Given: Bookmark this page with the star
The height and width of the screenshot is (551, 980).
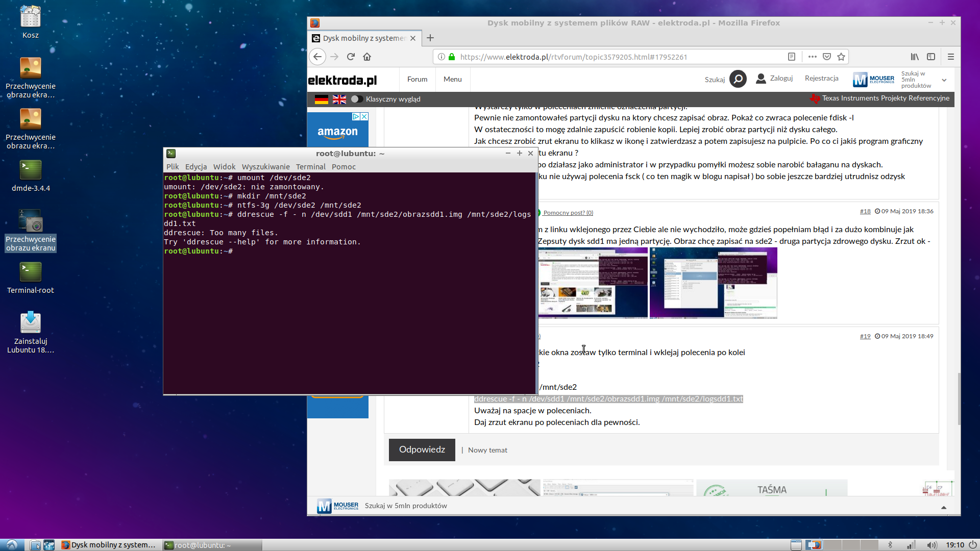Looking at the screenshot, I should point(841,57).
